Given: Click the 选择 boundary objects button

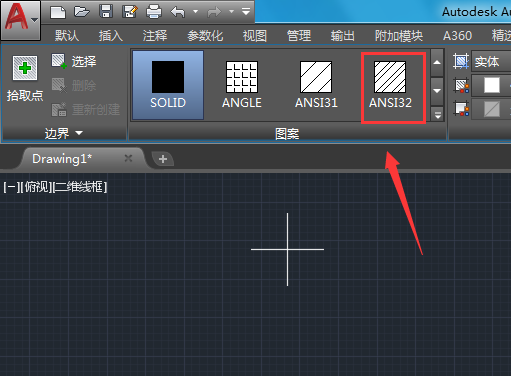Looking at the screenshot, I should click(x=74, y=61).
